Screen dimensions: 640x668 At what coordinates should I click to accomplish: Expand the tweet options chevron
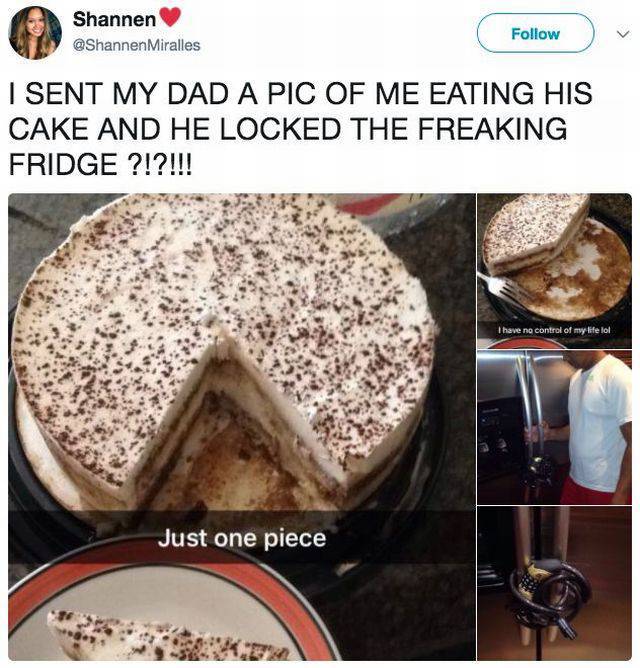tap(623, 34)
